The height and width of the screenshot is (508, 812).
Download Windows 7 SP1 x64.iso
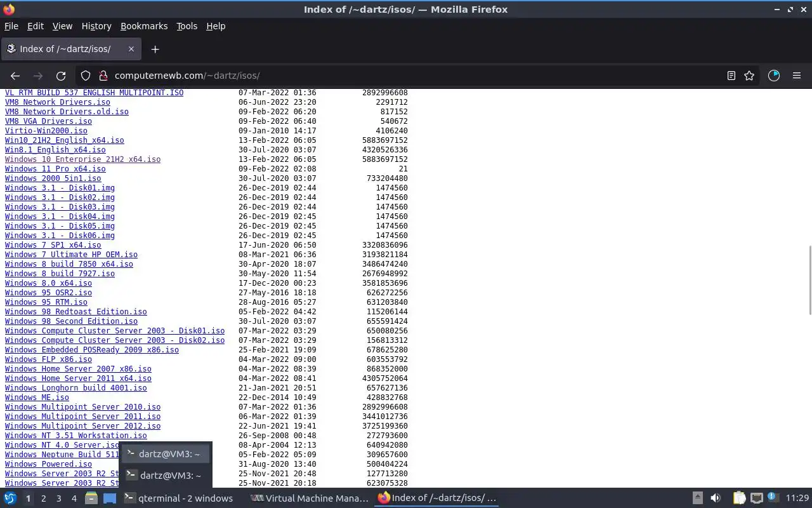(x=53, y=245)
